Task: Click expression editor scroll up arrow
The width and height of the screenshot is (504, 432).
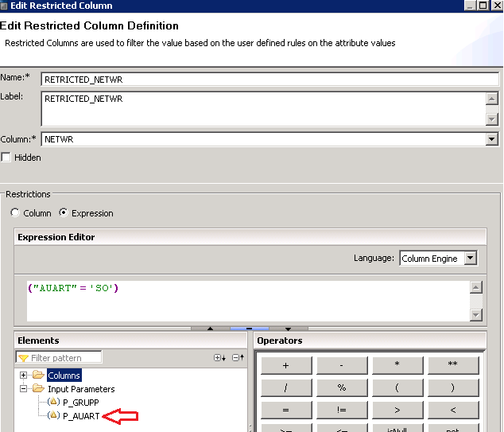Action: 475,287
